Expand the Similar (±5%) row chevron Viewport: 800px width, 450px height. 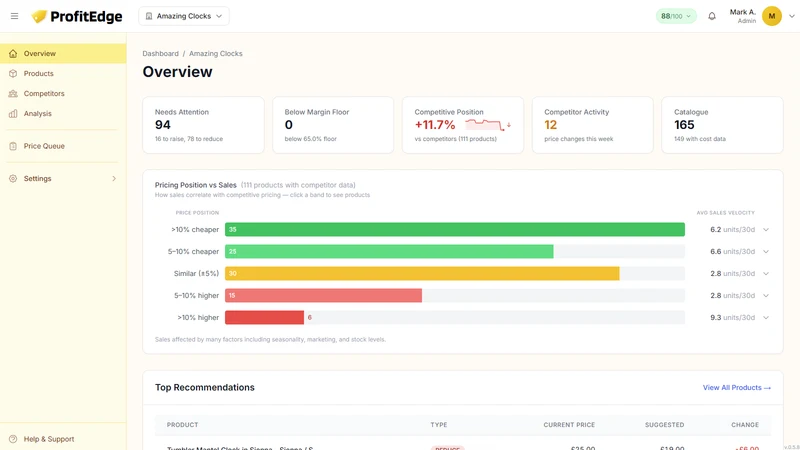click(x=766, y=273)
